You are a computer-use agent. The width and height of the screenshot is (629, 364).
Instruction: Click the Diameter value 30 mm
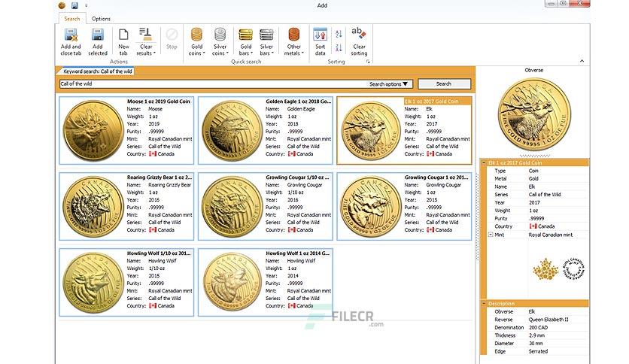tap(536, 344)
